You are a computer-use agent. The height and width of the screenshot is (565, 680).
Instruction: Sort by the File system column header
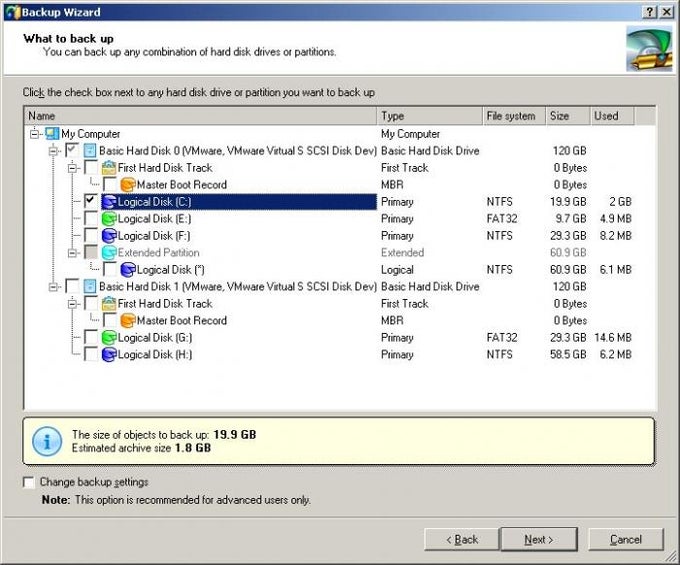click(x=514, y=116)
